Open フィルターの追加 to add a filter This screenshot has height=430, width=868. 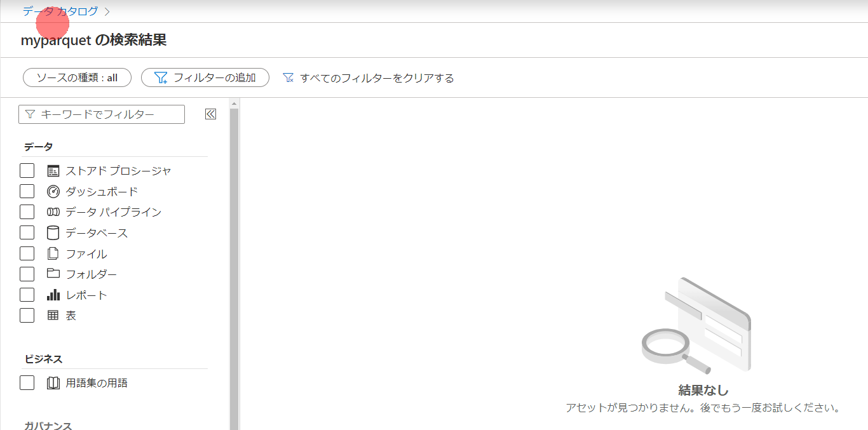(205, 77)
